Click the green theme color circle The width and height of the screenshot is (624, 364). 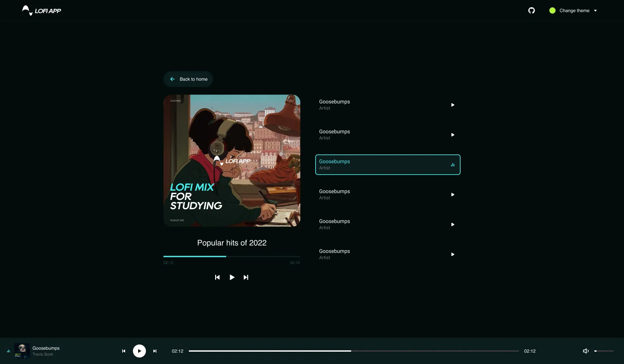click(x=552, y=10)
